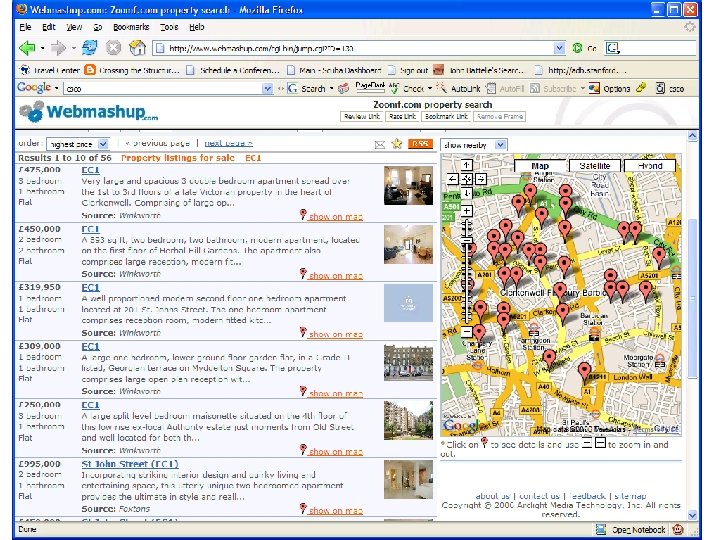Click show on map for £450,000 listing
The width and height of the screenshot is (720, 540).
(x=336, y=276)
